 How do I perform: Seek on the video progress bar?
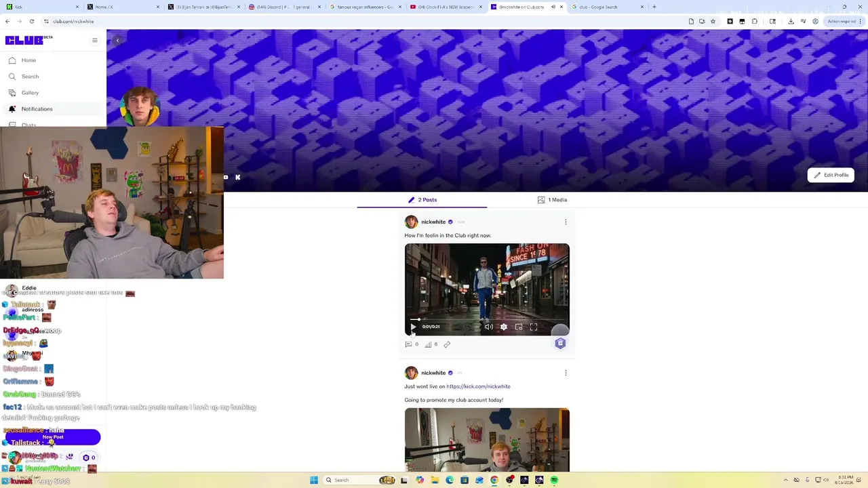[487, 319]
